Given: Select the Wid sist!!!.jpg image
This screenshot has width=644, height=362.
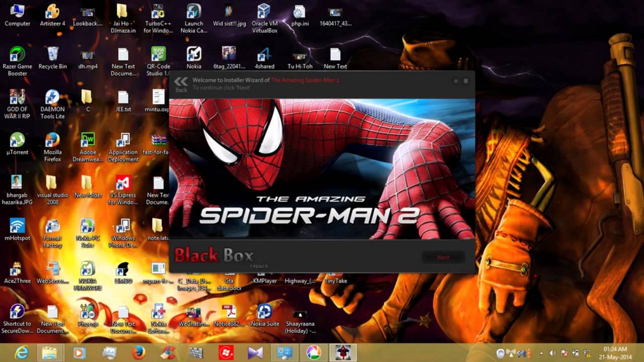Looking at the screenshot, I should click(229, 15).
